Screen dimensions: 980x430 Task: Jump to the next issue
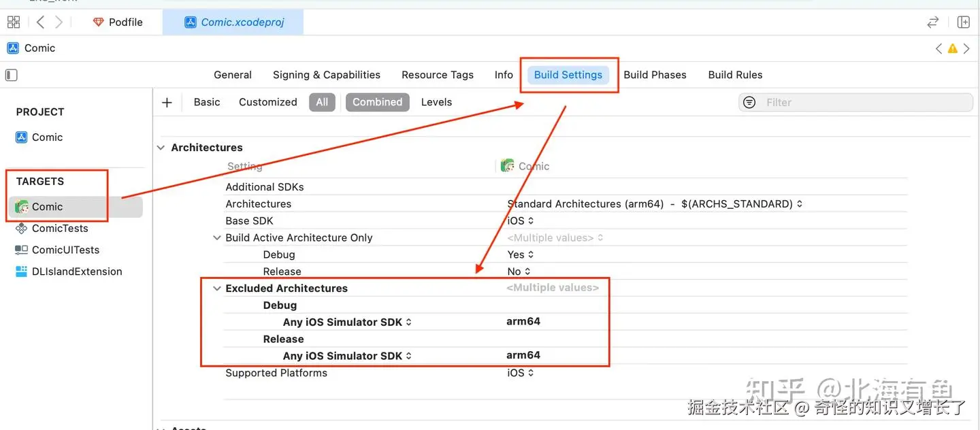966,48
